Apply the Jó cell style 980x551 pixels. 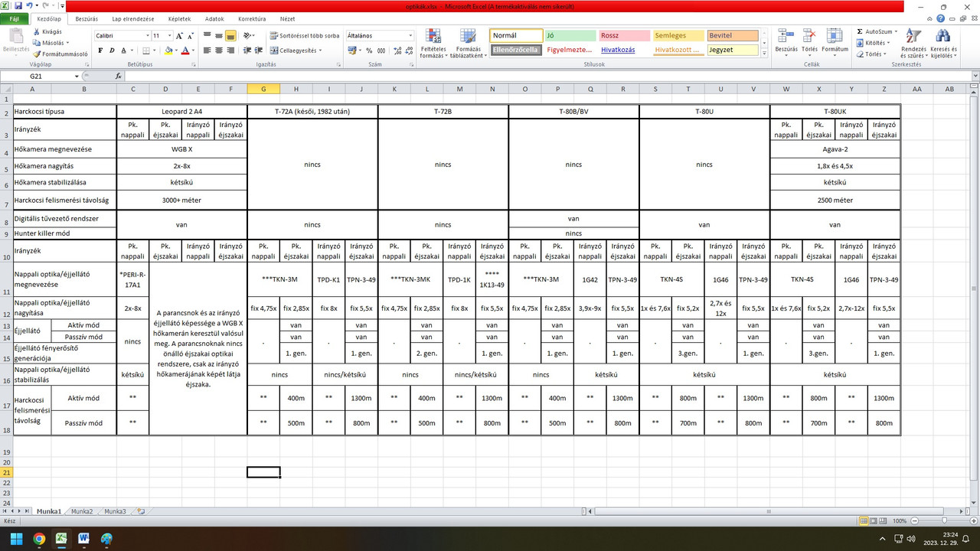570,36
